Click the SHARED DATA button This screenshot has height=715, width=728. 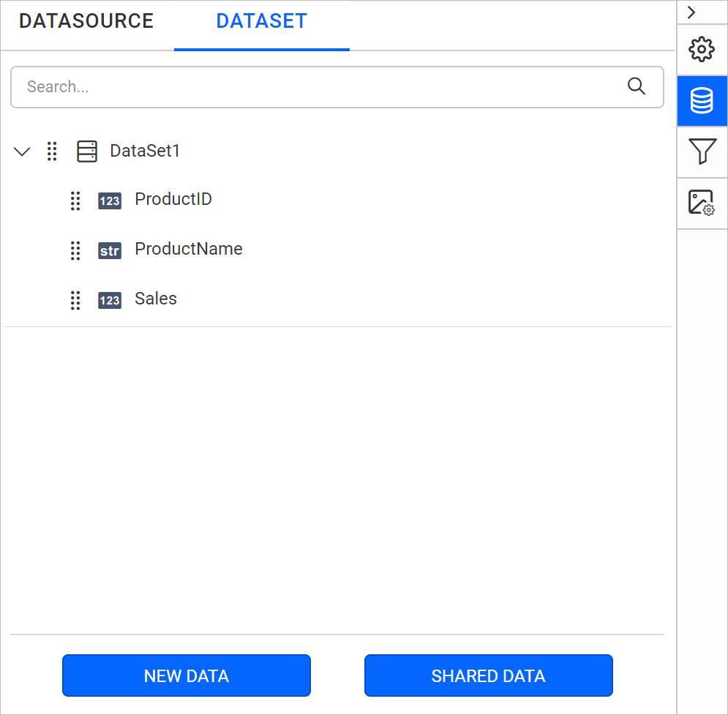[x=488, y=675]
